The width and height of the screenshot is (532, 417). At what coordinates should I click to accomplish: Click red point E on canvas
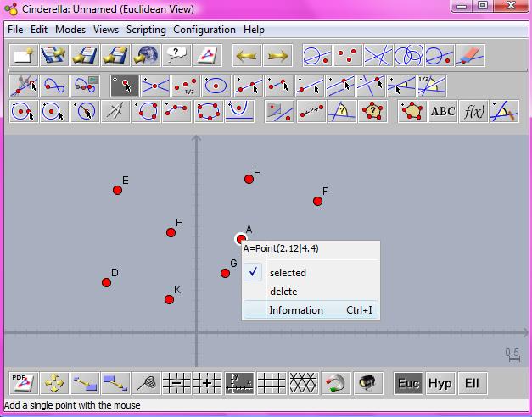click(x=118, y=190)
